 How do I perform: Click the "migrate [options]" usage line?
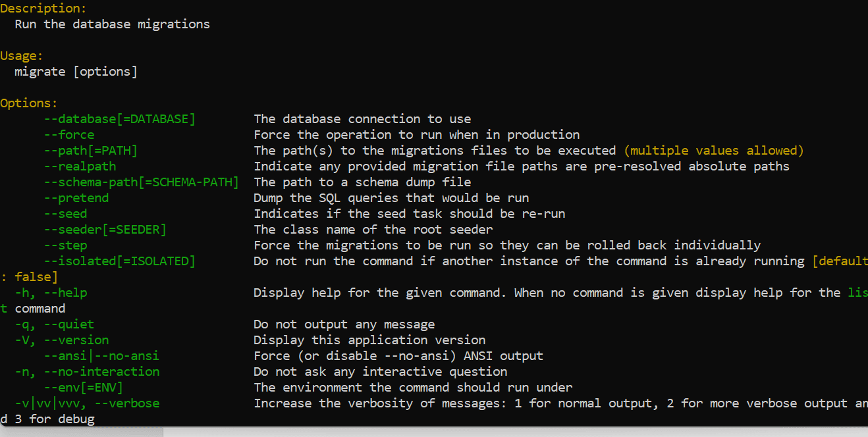(76, 72)
